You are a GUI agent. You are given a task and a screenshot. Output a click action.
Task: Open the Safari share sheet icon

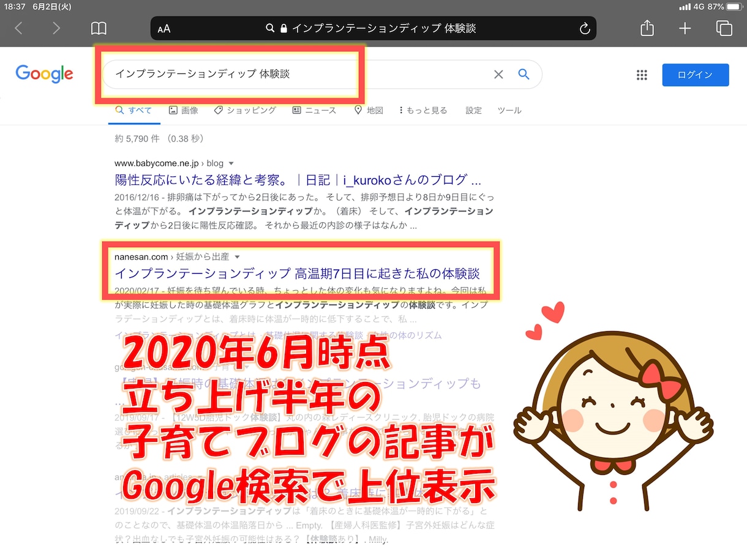coord(647,28)
